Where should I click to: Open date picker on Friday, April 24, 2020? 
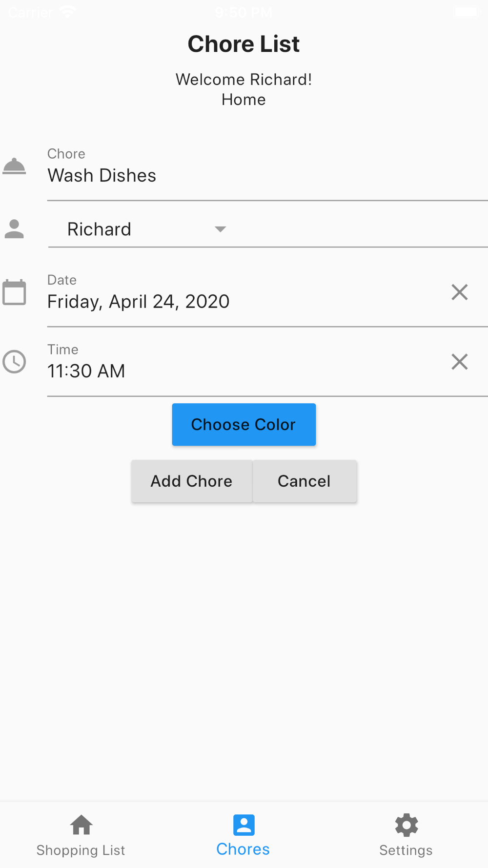tap(138, 302)
